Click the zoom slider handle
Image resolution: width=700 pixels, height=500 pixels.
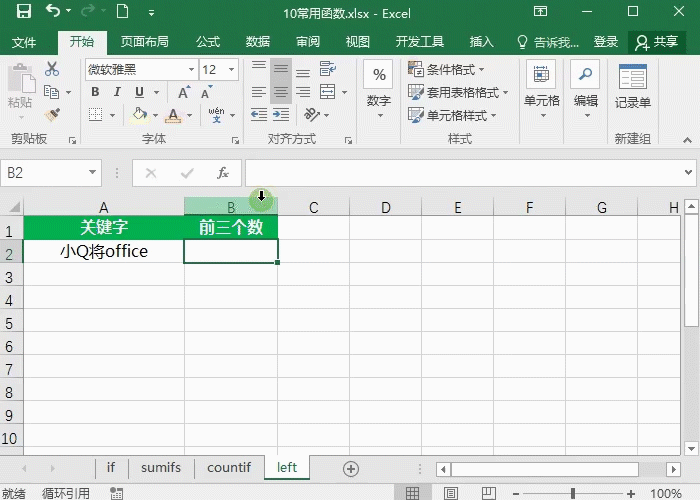point(573,493)
